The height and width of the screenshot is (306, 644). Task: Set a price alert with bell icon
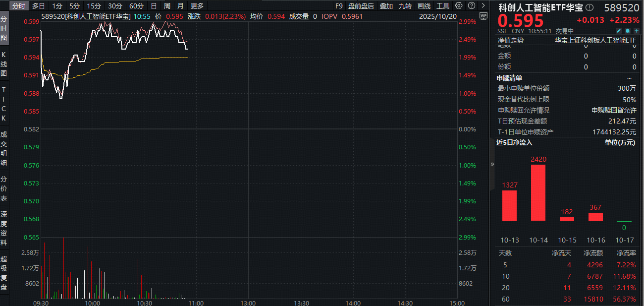pos(627,31)
